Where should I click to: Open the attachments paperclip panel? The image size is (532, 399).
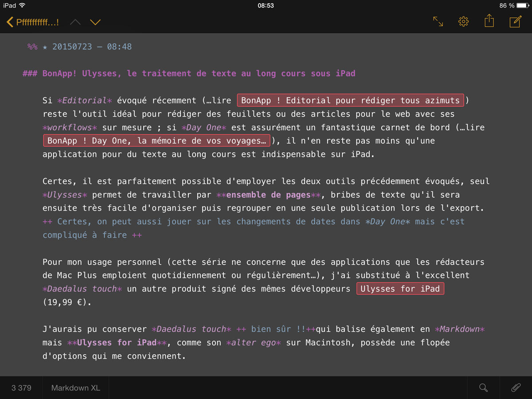click(x=516, y=388)
